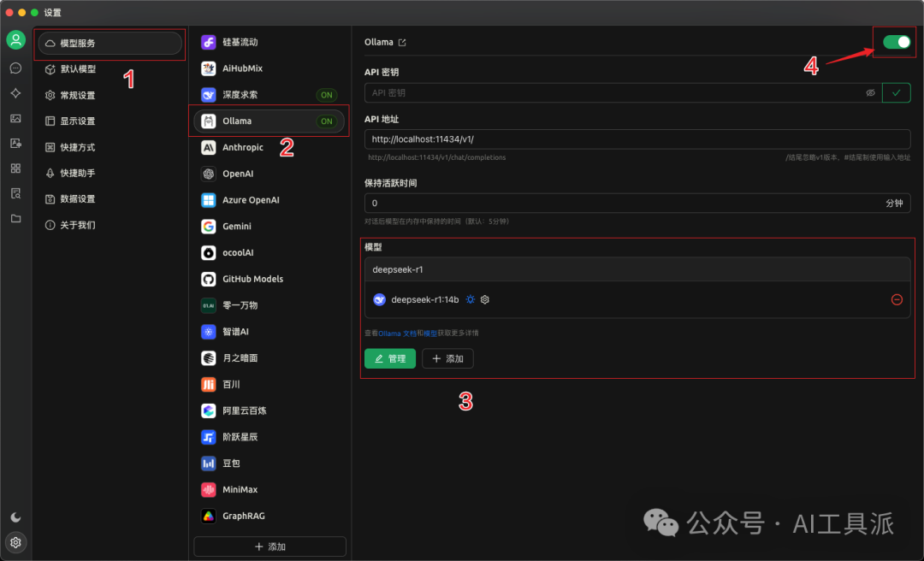Select the 零一万物 provider
Viewport: 924px width, 561px height.
(x=269, y=305)
